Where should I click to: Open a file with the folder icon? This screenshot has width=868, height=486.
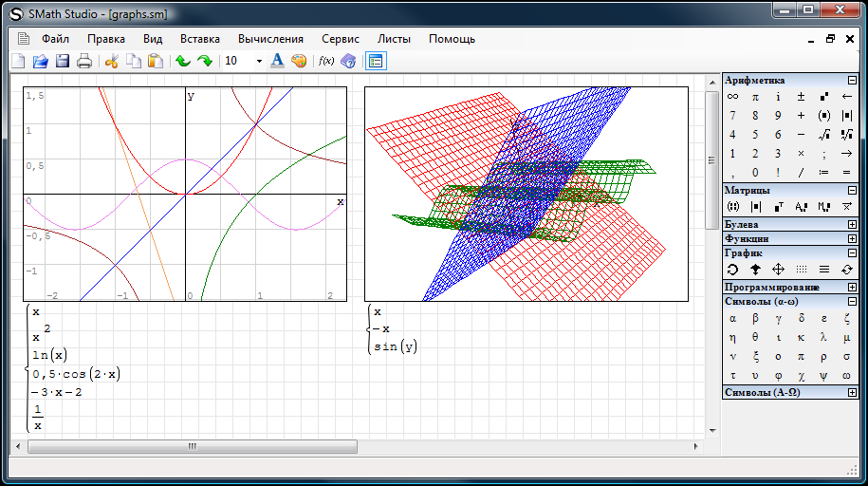coord(41,61)
